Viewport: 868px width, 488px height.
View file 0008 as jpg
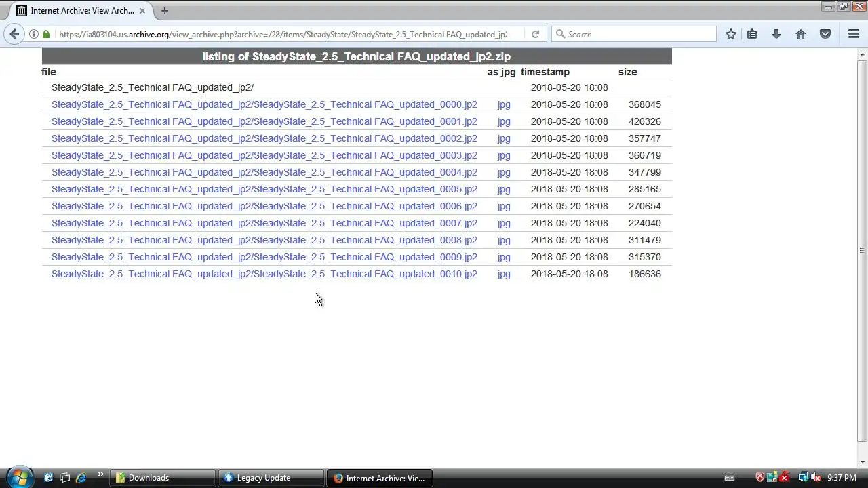504,241
